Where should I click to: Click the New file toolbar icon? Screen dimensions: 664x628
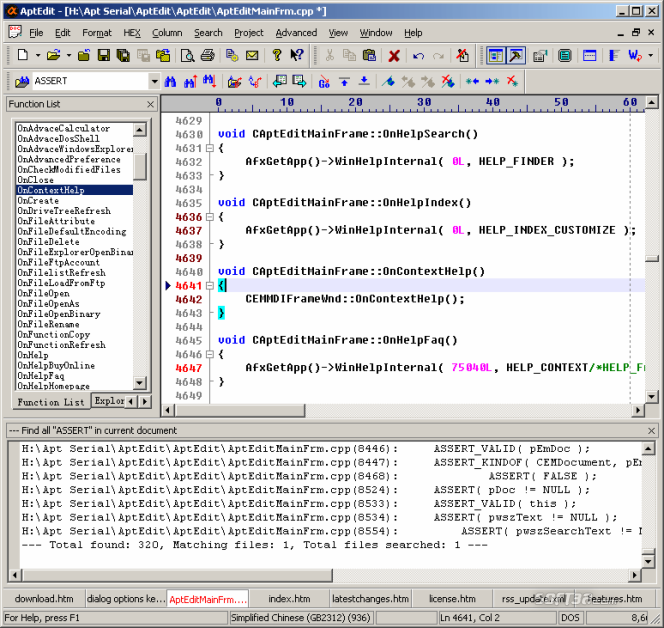tap(21, 56)
